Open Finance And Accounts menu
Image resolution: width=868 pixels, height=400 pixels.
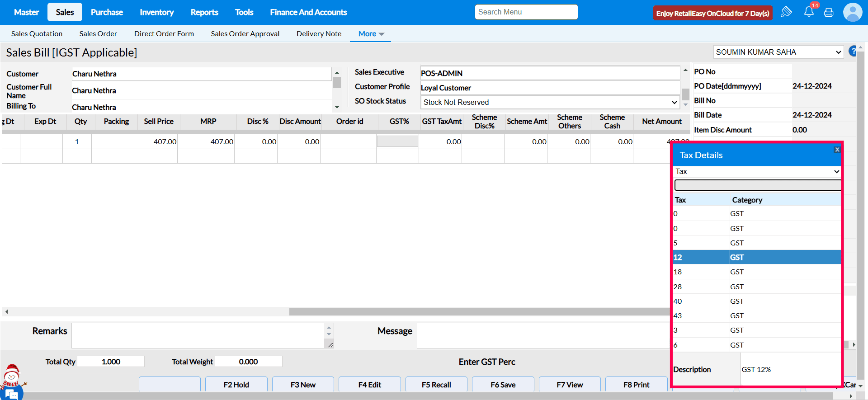308,12
